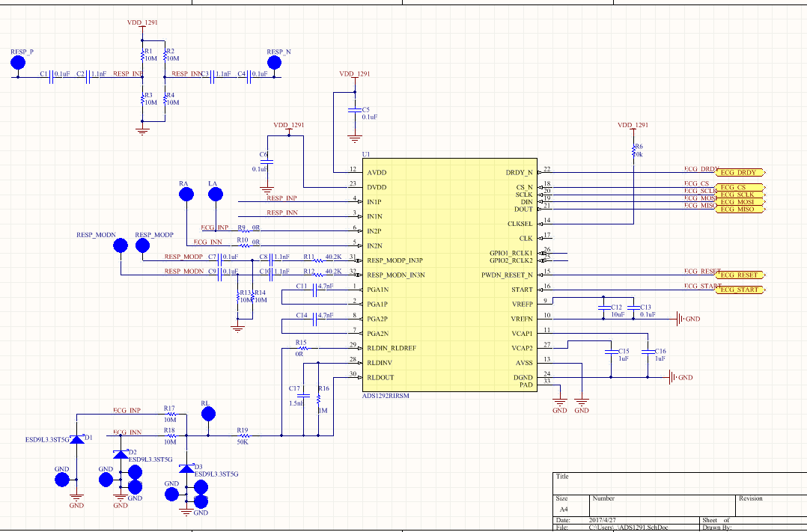This screenshot has height=532, width=807.
Task: Select the RESP_MODN_IN3N pin label
Action: 396,275
